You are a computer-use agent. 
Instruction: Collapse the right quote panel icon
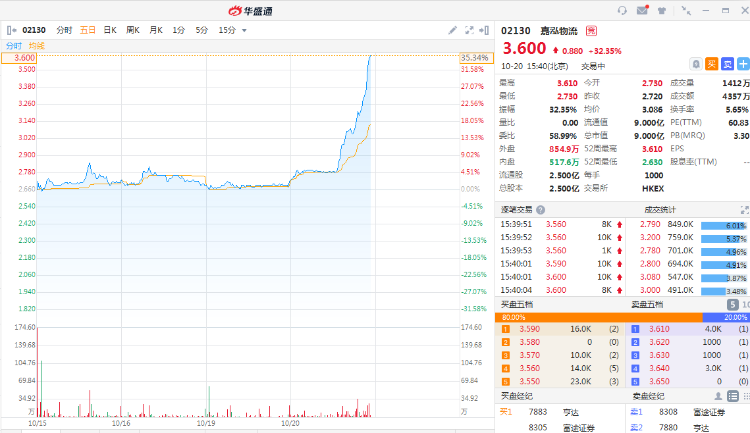[484, 30]
